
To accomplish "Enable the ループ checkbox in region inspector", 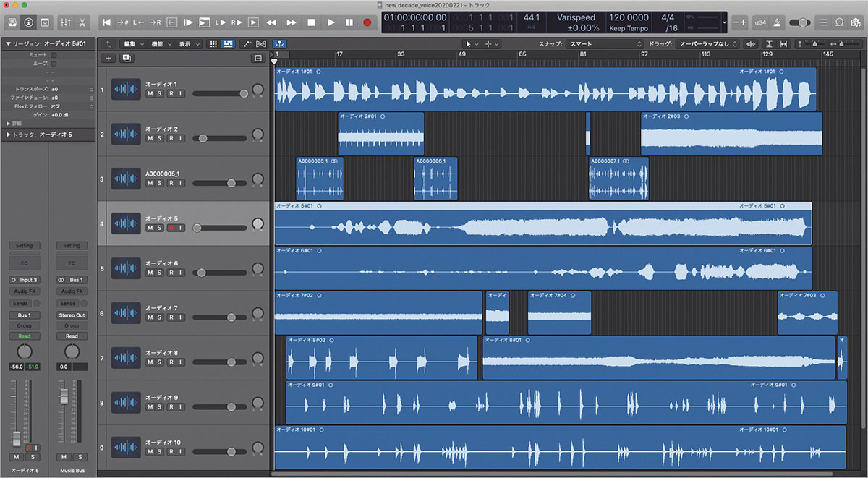I will (x=54, y=64).
